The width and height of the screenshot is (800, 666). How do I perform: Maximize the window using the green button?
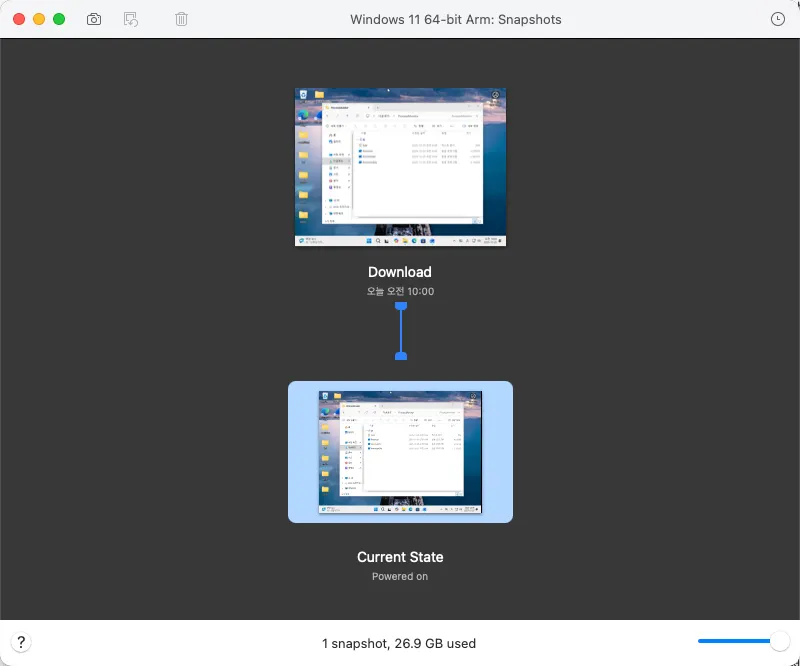point(59,19)
